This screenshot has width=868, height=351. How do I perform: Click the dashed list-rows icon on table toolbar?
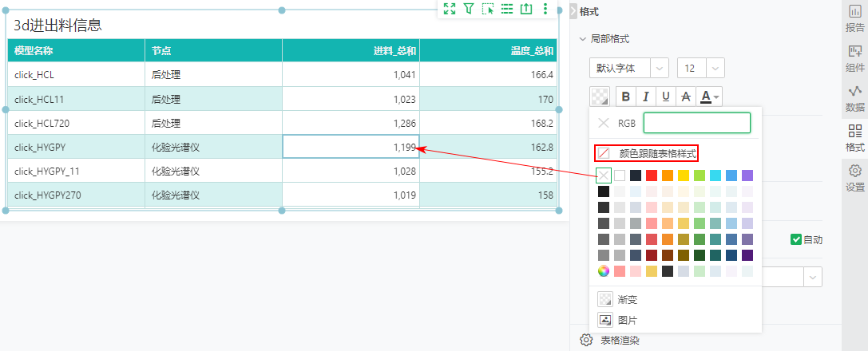[507, 8]
